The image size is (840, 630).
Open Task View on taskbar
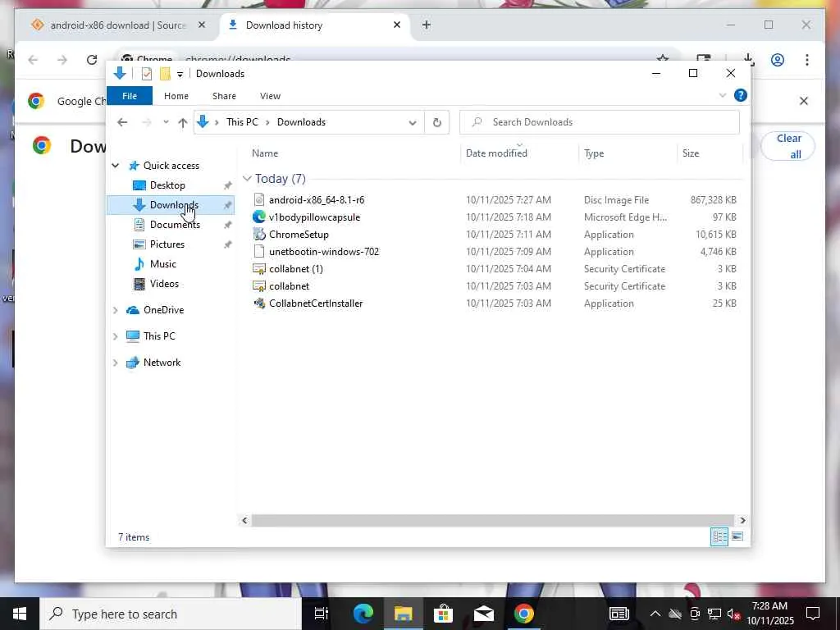coord(322,614)
